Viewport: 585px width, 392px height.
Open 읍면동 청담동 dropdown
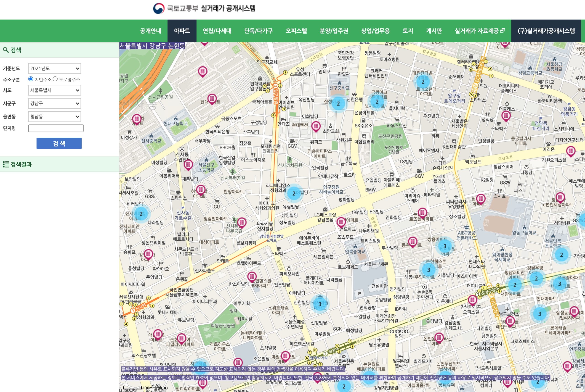pos(54,116)
